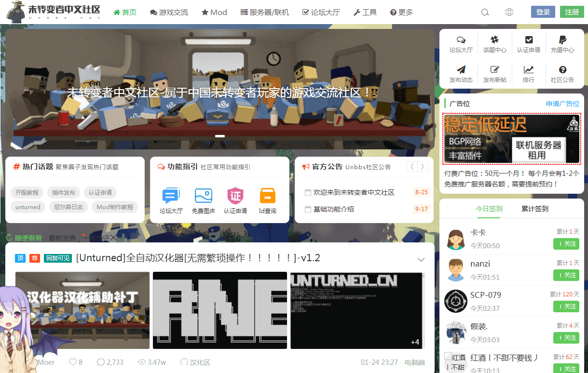Viewport: 588px width, 373px height.
Task: Show next announcement with right arrow
Action: click(x=423, y=166)
